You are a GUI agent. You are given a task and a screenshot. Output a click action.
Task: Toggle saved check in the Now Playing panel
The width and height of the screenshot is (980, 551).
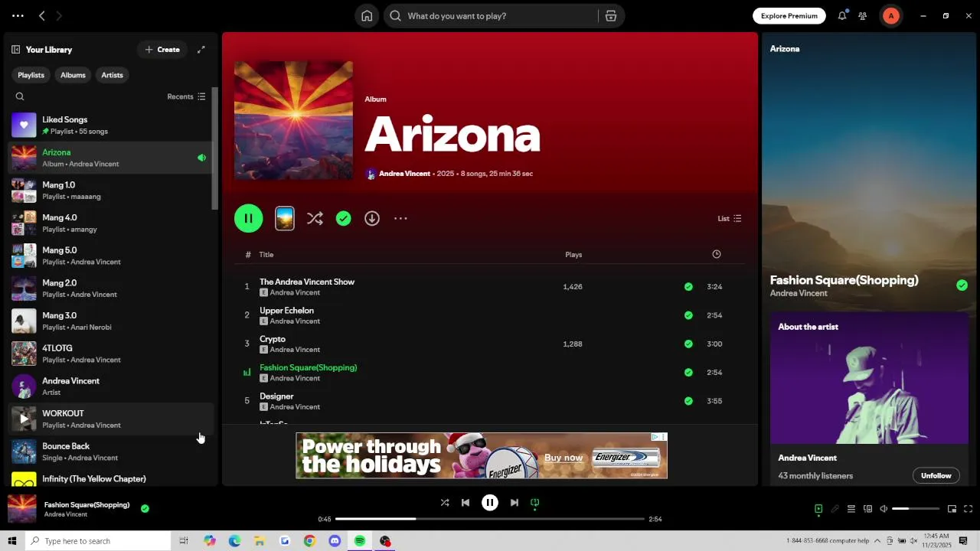pos(962,285)
